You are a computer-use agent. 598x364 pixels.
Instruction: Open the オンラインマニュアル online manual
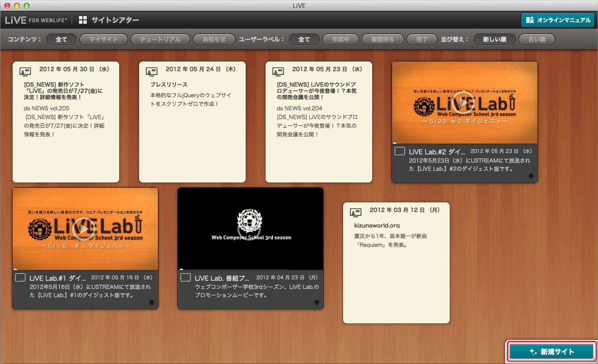(558, 20)
